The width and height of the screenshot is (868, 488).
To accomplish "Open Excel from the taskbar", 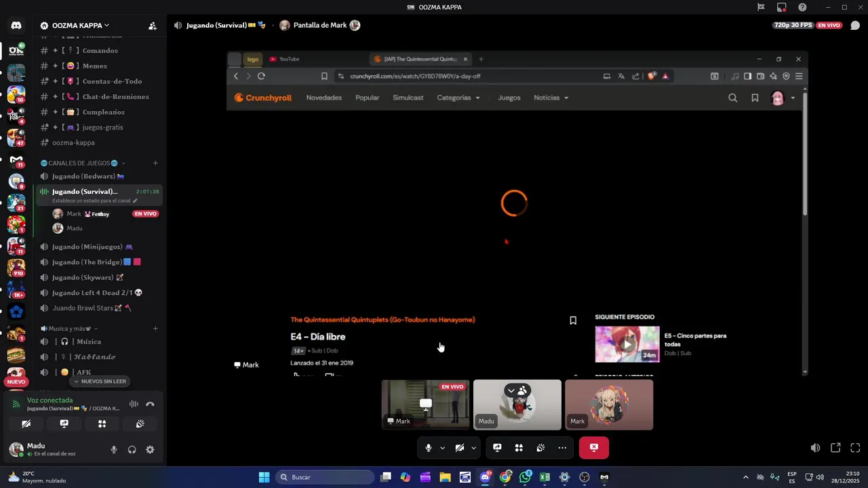I will coord(545,477).
